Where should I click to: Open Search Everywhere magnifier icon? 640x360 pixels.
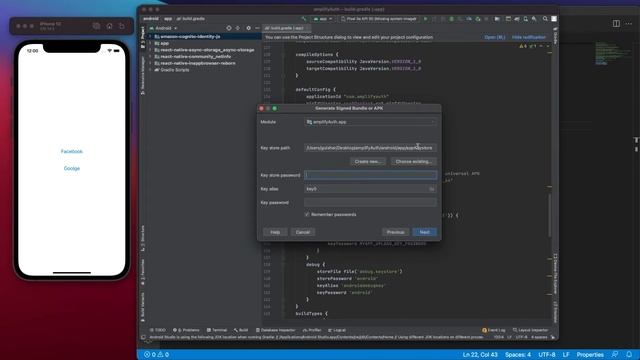point(545,19)
